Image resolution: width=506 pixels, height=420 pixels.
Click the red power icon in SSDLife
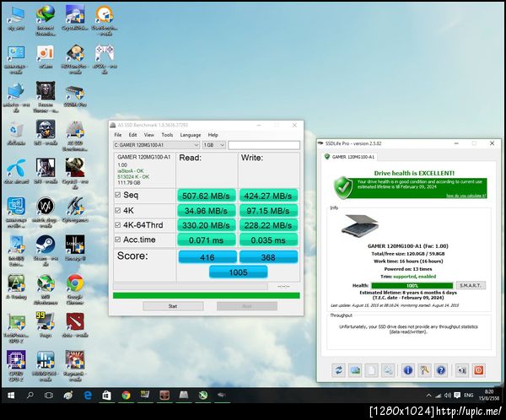[477, 369]
